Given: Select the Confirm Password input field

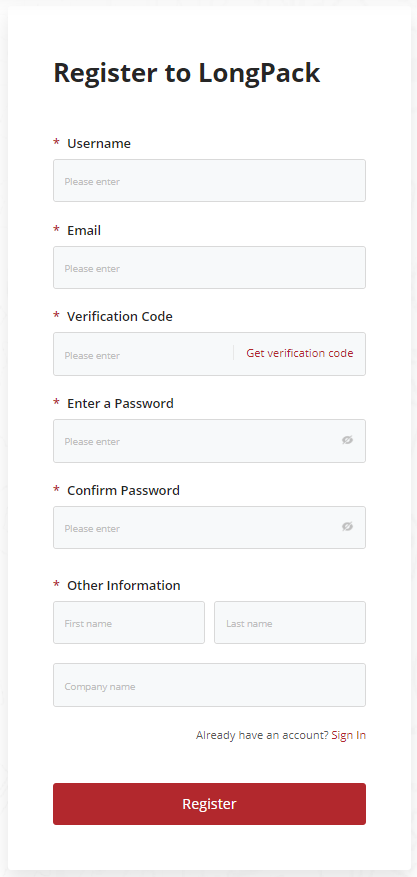Looking at the screenshot, I should tap(210, 527).
